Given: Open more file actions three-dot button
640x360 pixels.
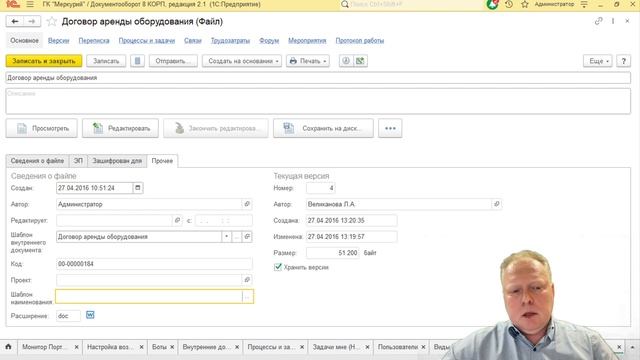Looking at the screenshot, I should [x=390, y=128].
